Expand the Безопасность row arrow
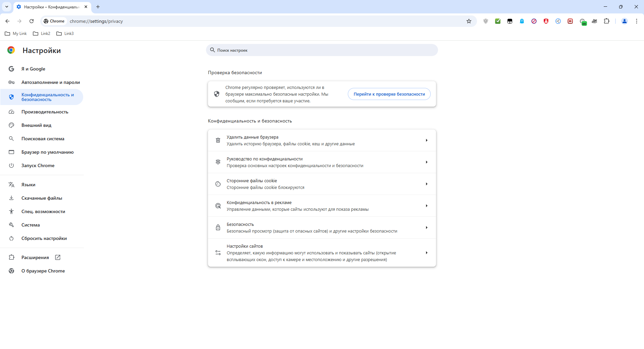 427,228
